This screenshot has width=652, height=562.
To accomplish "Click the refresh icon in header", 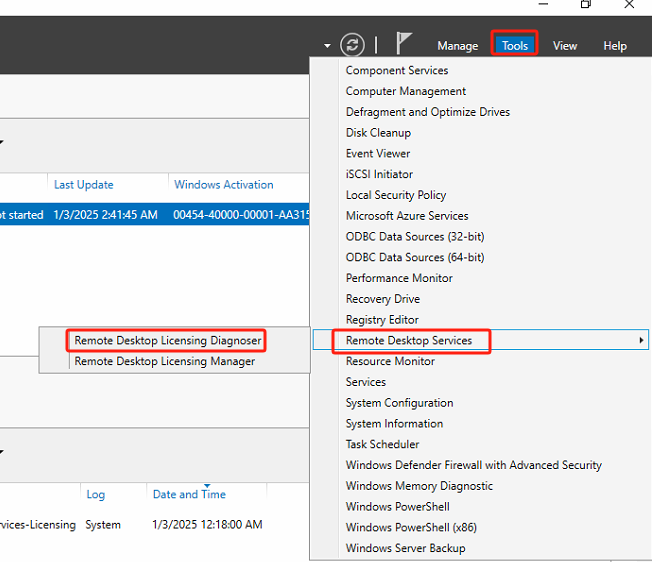I will 352,45.
